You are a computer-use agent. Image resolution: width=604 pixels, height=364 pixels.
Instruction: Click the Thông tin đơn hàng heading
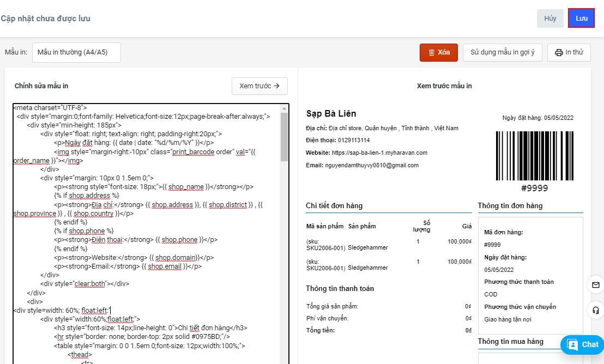[510, 205]
